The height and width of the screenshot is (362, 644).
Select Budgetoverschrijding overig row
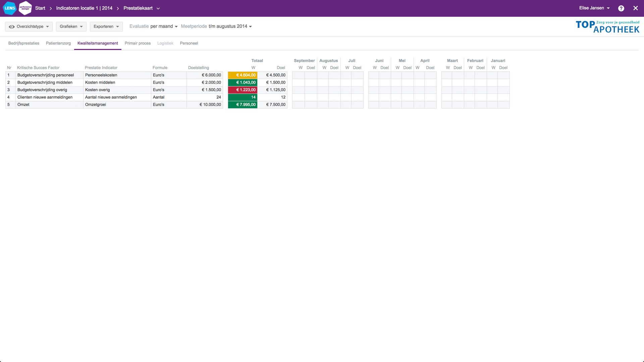(x=49, y=90)
